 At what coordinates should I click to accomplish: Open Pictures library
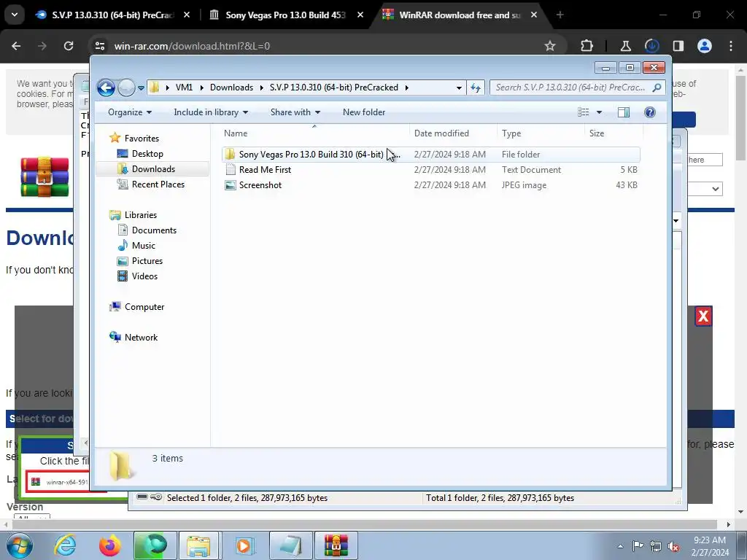pyautogui.click(x=147, y=260)
